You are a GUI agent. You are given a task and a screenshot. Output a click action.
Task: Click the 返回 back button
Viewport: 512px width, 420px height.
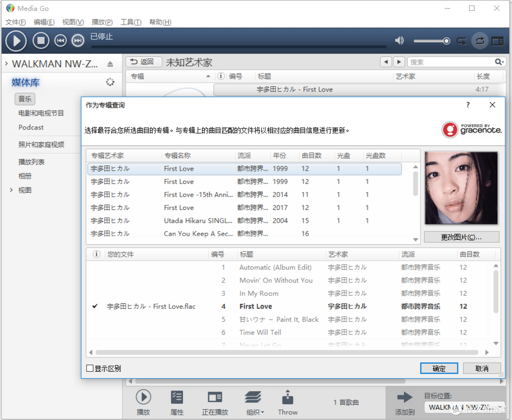pyautogui.click(x=144, y=62)
